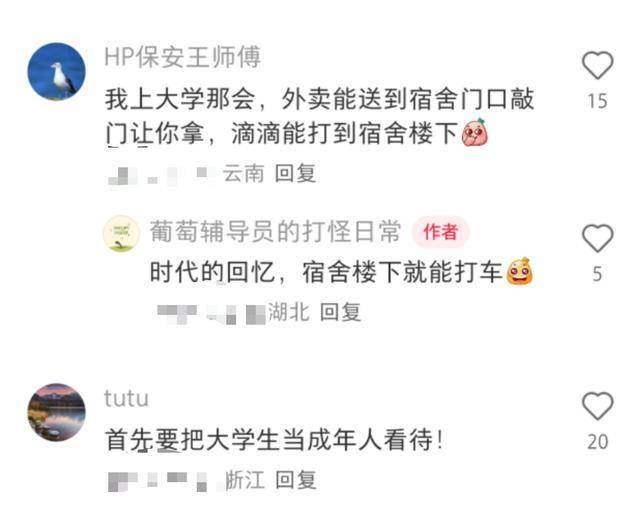Open tutu's landscape avatar

coord(56,412)
